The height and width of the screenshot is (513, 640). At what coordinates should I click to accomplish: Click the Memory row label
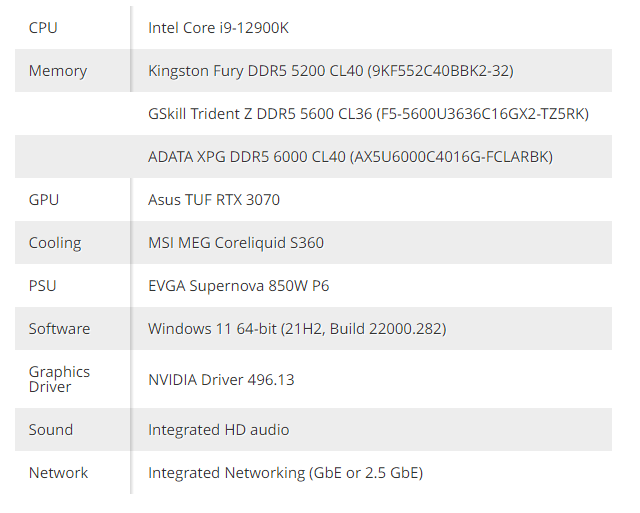(57, 71)
